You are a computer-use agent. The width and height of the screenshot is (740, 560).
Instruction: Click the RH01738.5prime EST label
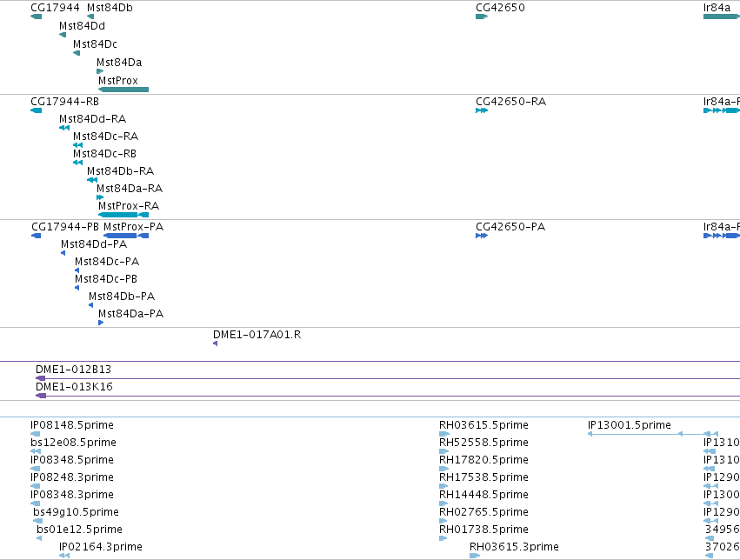point(483,530)
